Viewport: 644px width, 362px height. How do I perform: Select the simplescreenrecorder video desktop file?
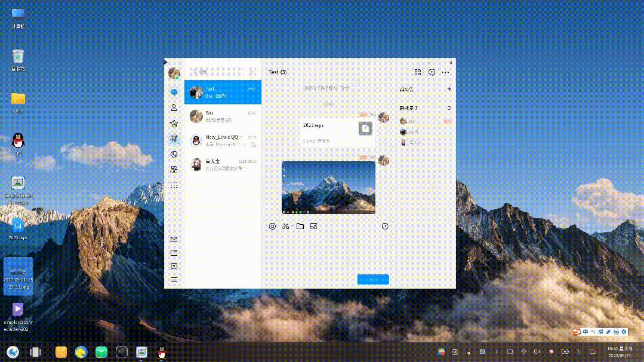point(18,317)
